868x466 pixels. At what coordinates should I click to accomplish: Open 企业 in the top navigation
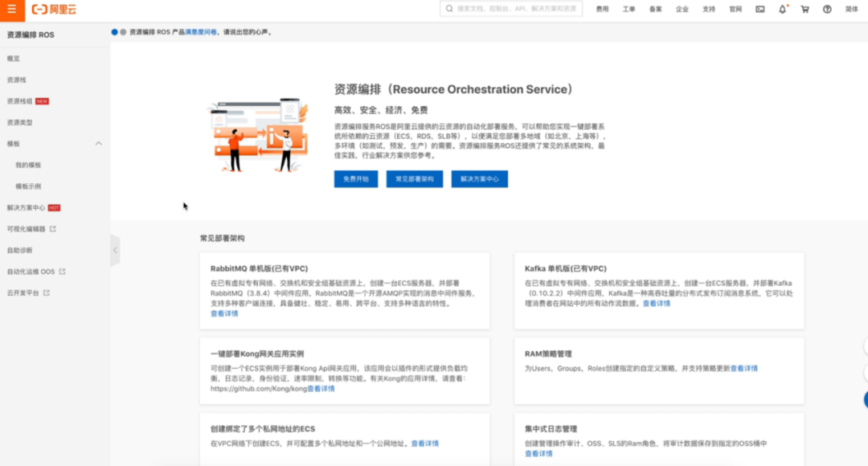pos(682,10)
